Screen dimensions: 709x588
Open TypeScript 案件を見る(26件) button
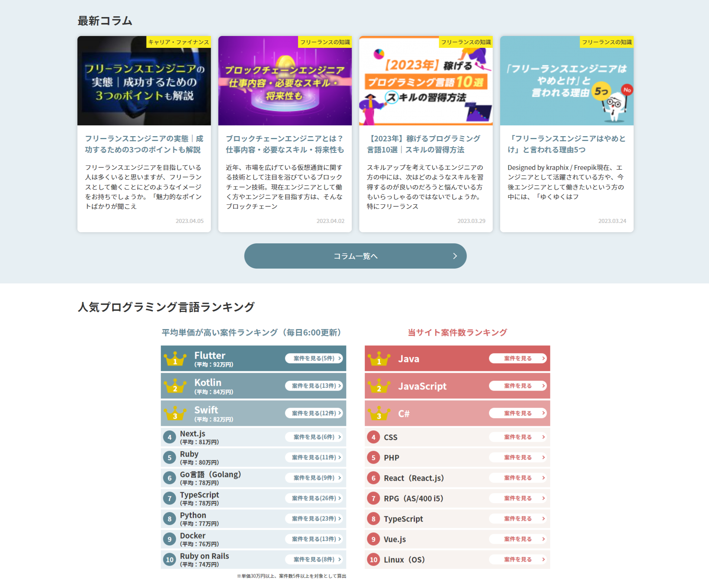click(314, 498)
